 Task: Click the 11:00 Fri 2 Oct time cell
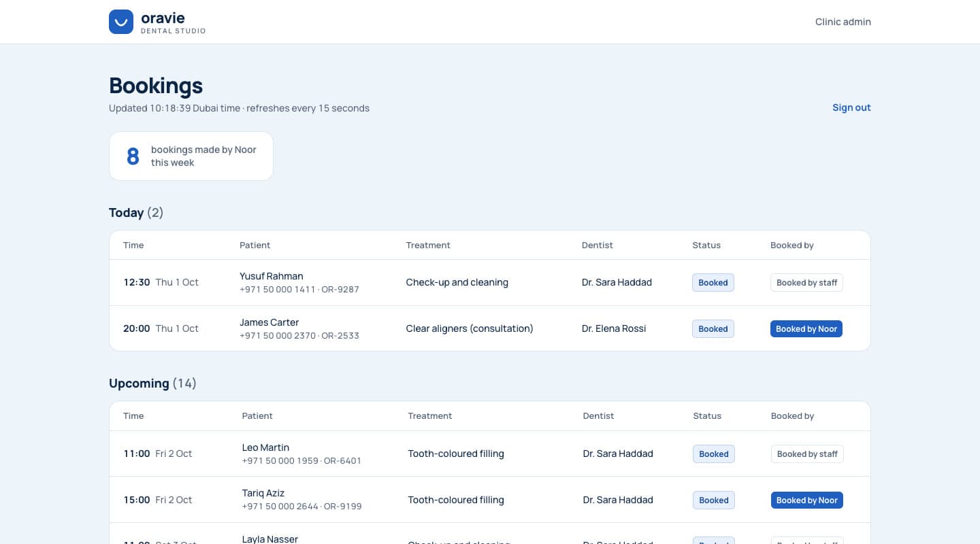(x=158, y=454)
